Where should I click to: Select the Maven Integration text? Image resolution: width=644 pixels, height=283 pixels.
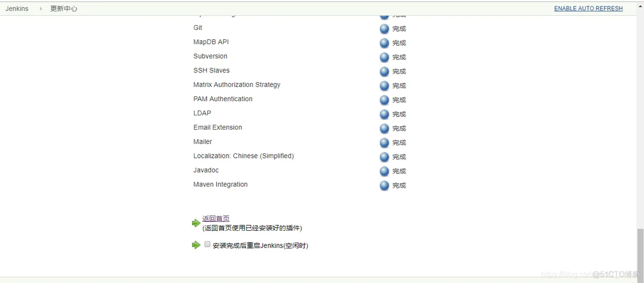tap(220, 184)
